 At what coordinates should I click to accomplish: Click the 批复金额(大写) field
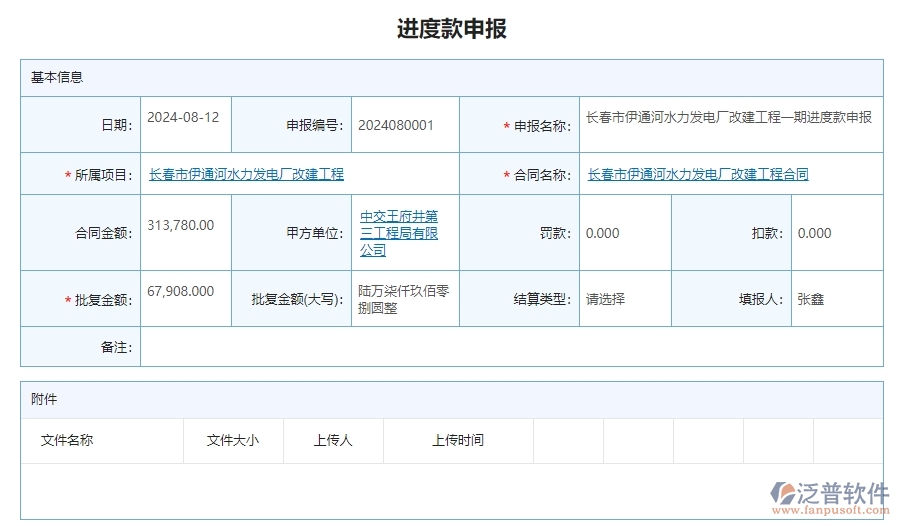pos(404,299)
